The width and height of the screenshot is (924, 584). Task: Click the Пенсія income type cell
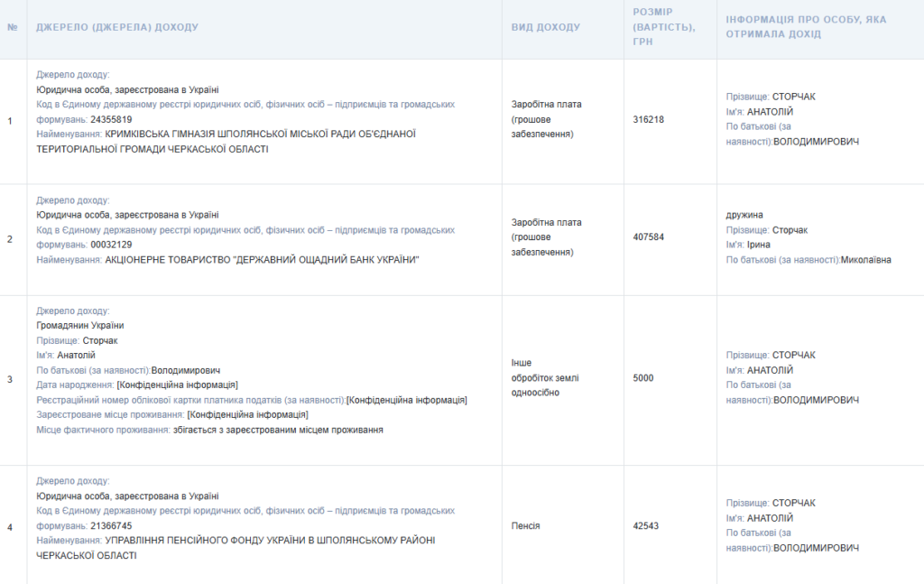525,525
